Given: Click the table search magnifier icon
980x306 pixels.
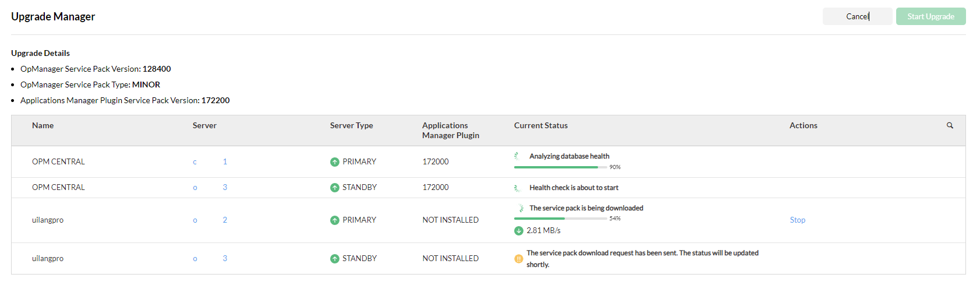Looking at the screenshot, I should (x=950, y=125).
